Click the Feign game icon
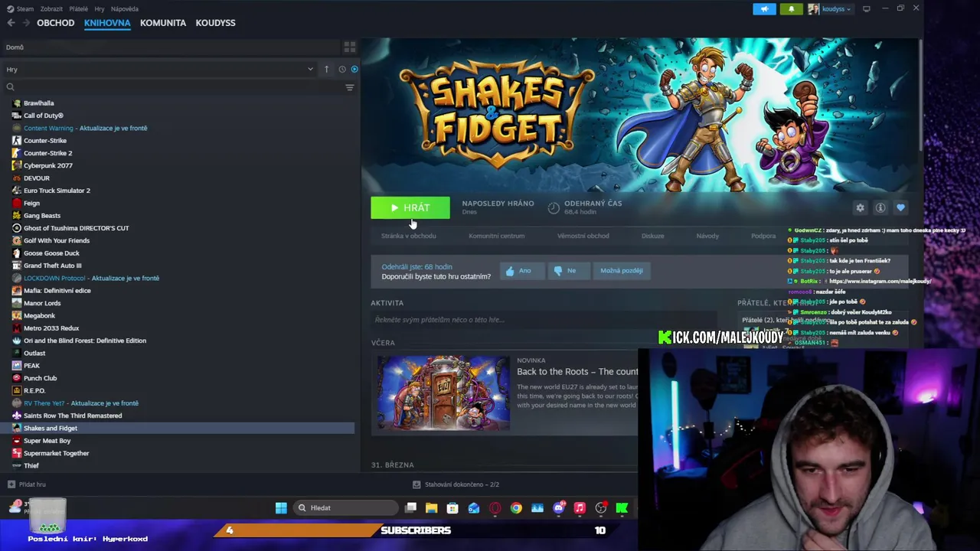980x551 pixels. pyautogui.click(x=17, y=203)
